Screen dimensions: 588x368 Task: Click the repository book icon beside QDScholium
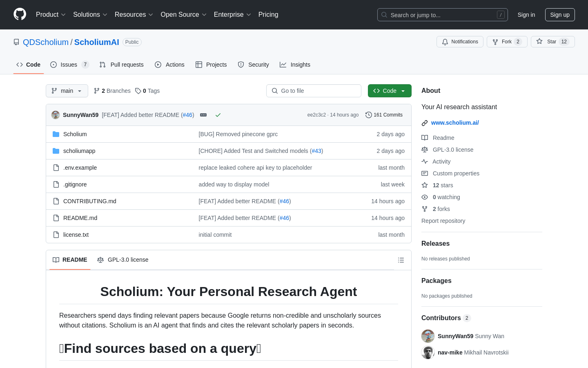(x=16, y=42)
